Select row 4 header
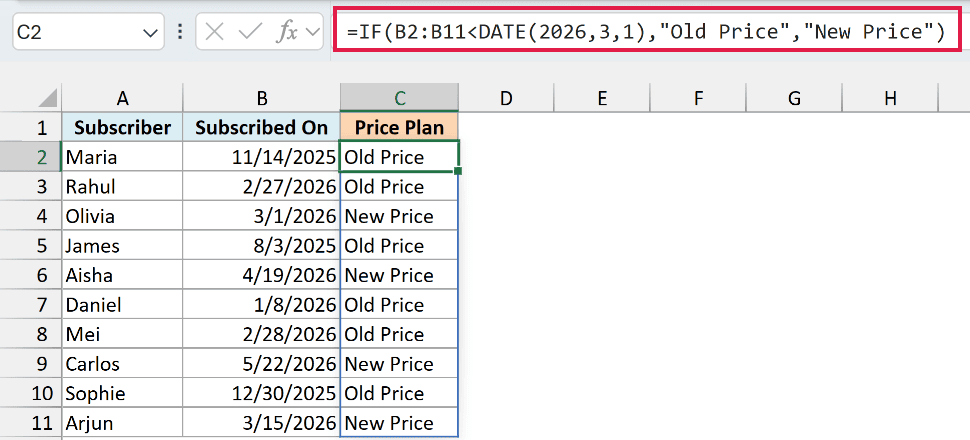970x440 pixels. [31, 216]
